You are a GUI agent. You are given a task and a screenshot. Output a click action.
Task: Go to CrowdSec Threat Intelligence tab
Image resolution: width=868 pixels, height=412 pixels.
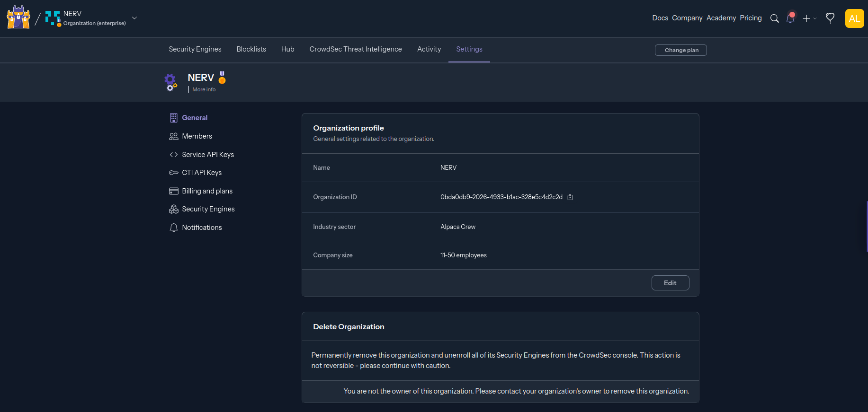point(355,49)
